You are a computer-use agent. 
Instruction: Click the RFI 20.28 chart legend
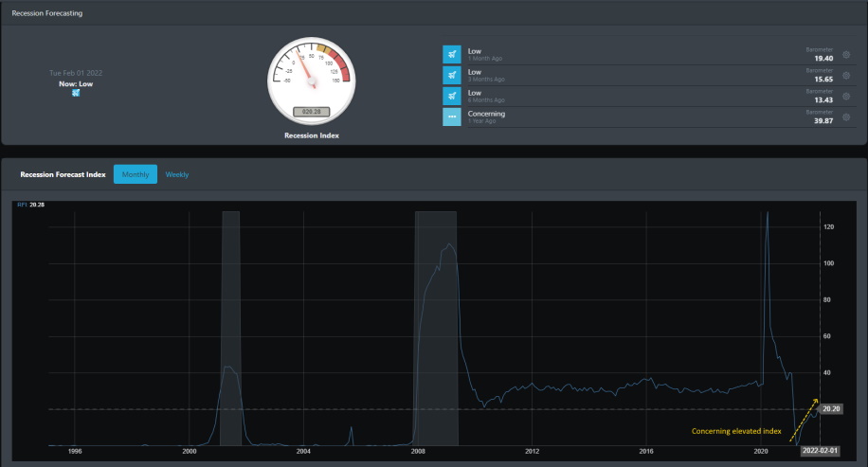point(30,205)
